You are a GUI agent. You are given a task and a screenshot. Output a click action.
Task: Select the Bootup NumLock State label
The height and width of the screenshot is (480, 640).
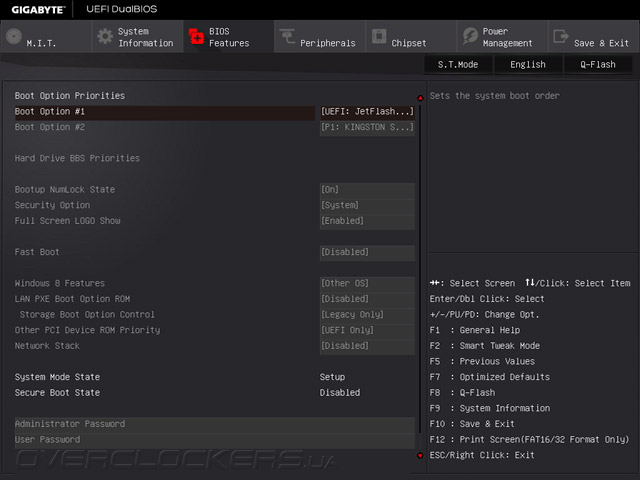click(x=64, y=190)
